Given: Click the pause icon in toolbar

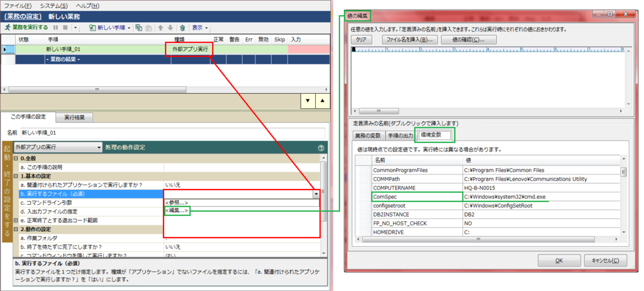Looking at the screenshot, I should (x=56, y=28).
